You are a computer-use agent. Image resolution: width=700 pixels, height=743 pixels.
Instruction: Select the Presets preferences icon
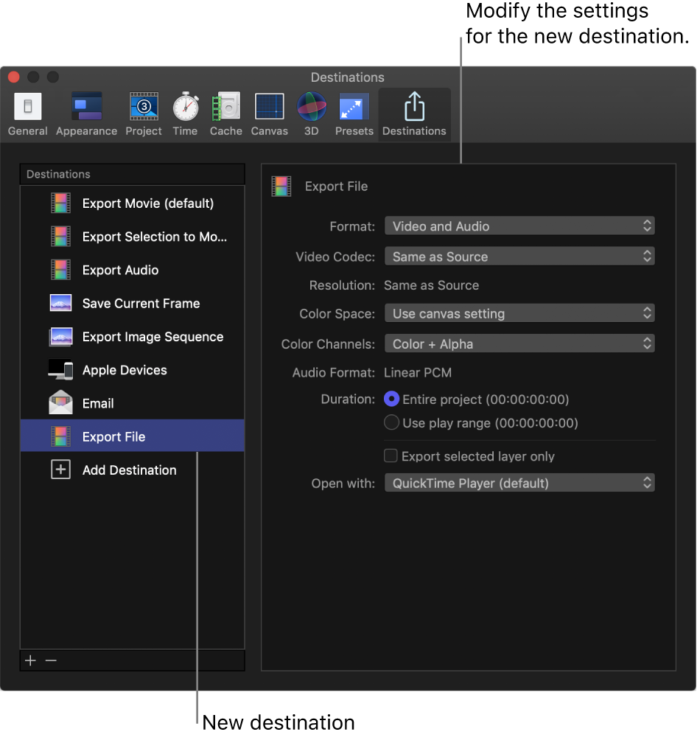pos(354,113)
